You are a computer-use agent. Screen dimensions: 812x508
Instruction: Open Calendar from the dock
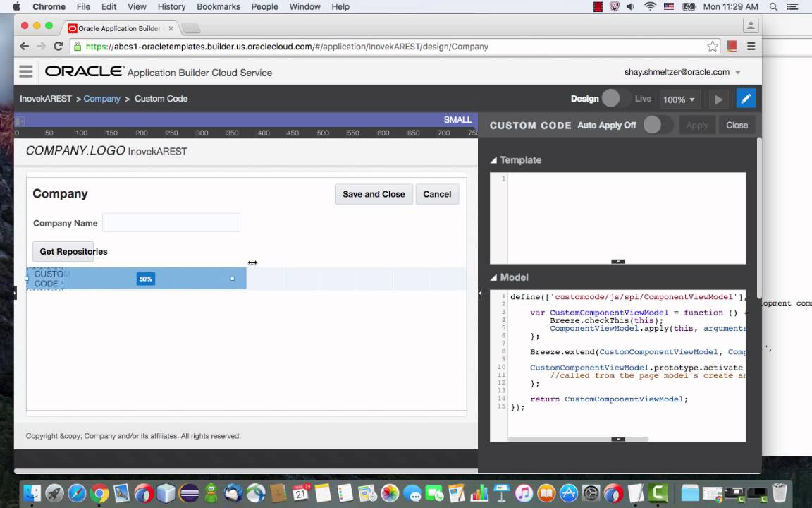point(300,493)
